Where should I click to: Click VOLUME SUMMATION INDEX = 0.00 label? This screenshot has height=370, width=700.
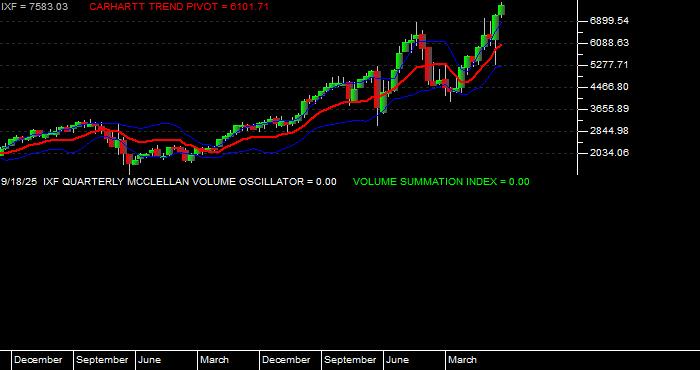click(441, 182)
